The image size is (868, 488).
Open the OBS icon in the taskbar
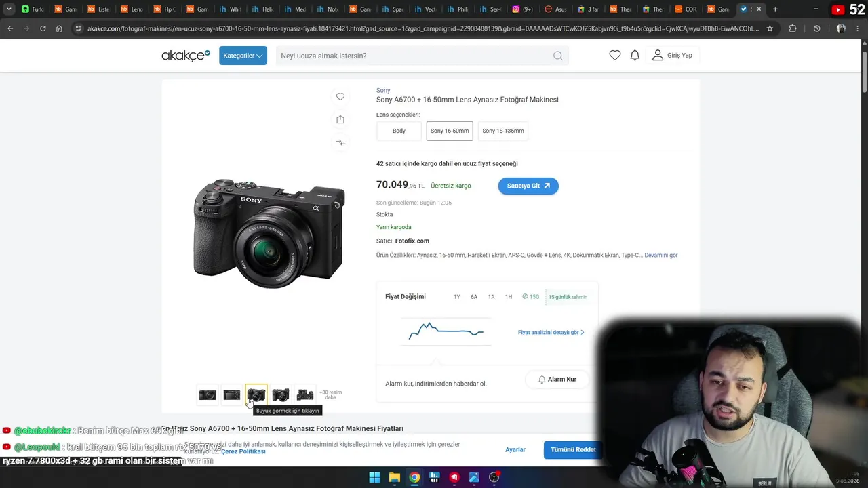click(494, 477)
